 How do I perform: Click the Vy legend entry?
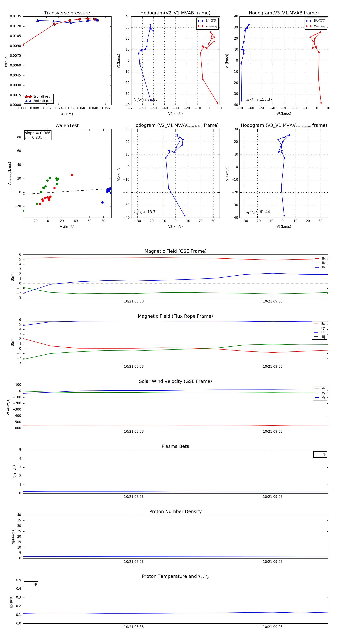point(320,393)
